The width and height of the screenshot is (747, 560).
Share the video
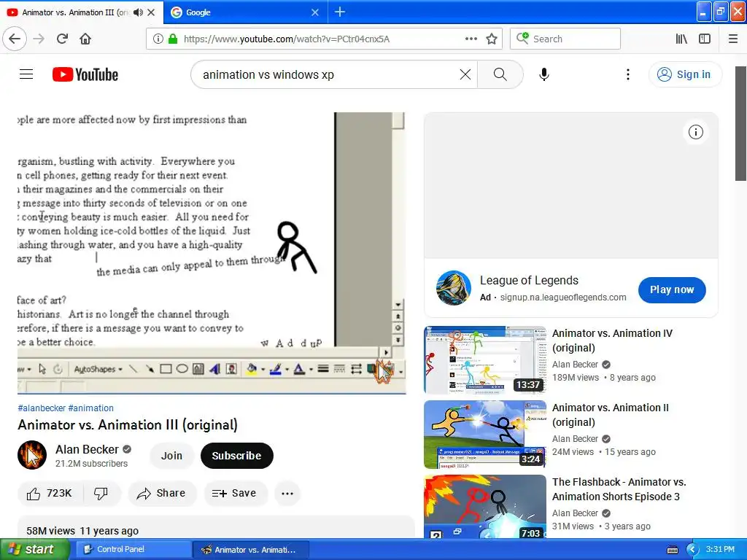coord(161,494)
